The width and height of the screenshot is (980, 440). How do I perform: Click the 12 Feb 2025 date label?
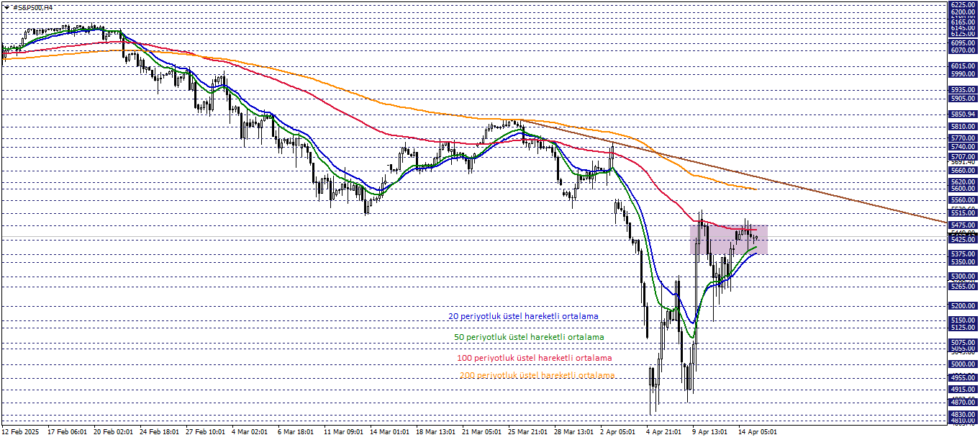click(x=19, y=432)
